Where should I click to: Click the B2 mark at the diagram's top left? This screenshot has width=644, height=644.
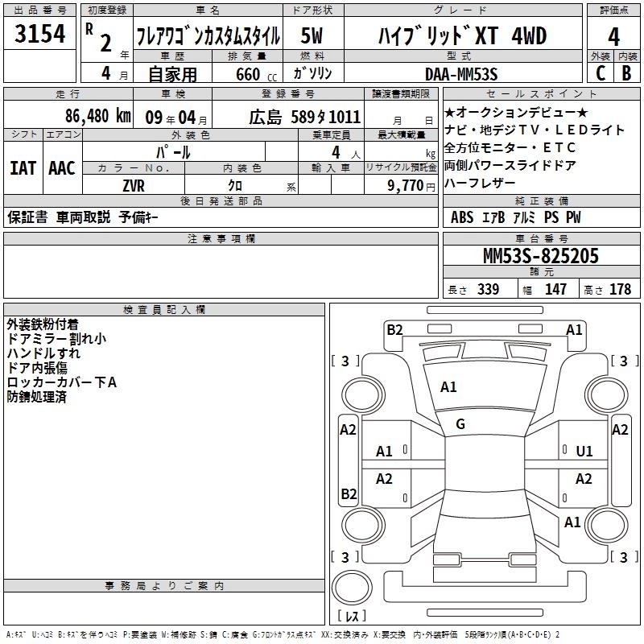394,329
